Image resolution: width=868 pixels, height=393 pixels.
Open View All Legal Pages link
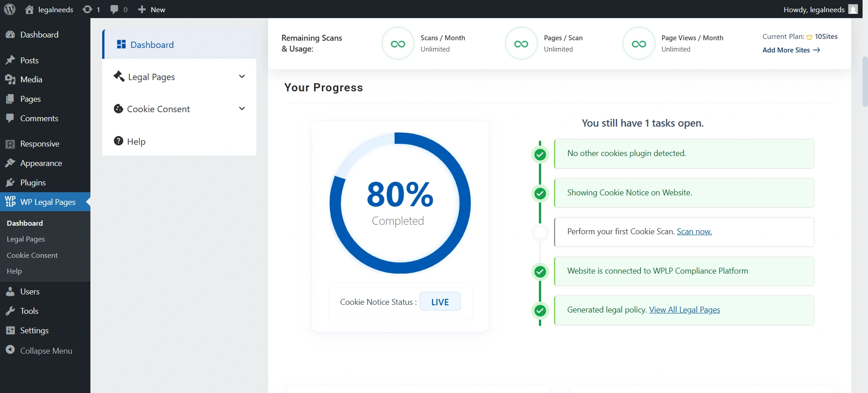pos(684,310)
